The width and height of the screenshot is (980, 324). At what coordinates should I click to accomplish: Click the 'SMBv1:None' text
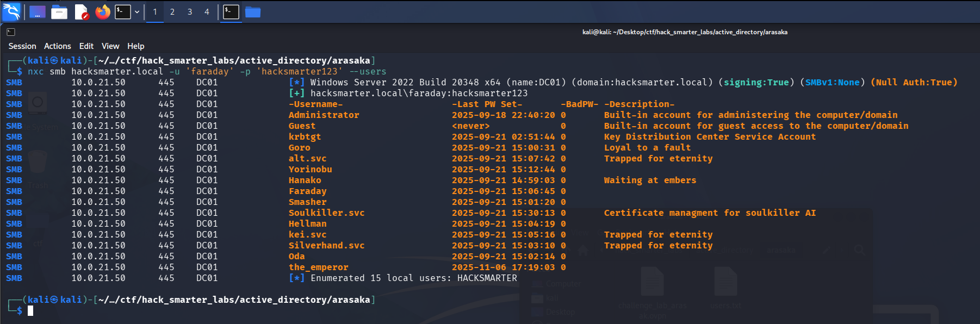(x=832, y=82)
